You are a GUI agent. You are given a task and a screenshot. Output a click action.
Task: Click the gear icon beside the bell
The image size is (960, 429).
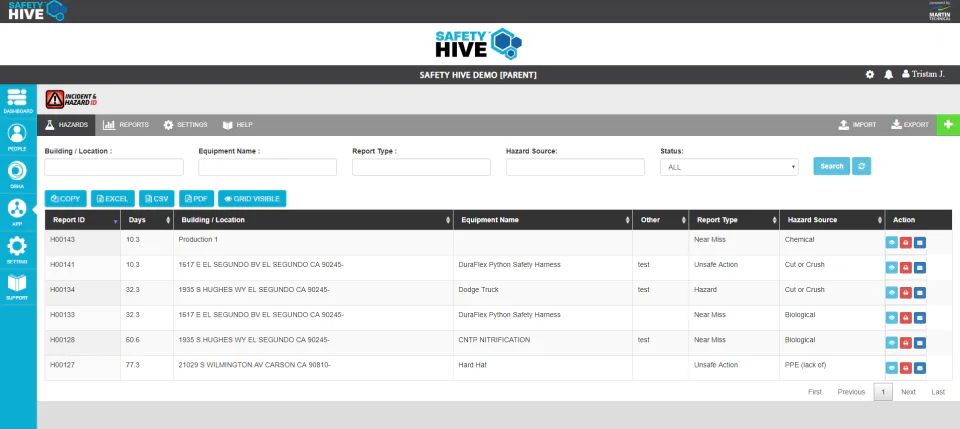pyautogui.click(x=870, y=75)
